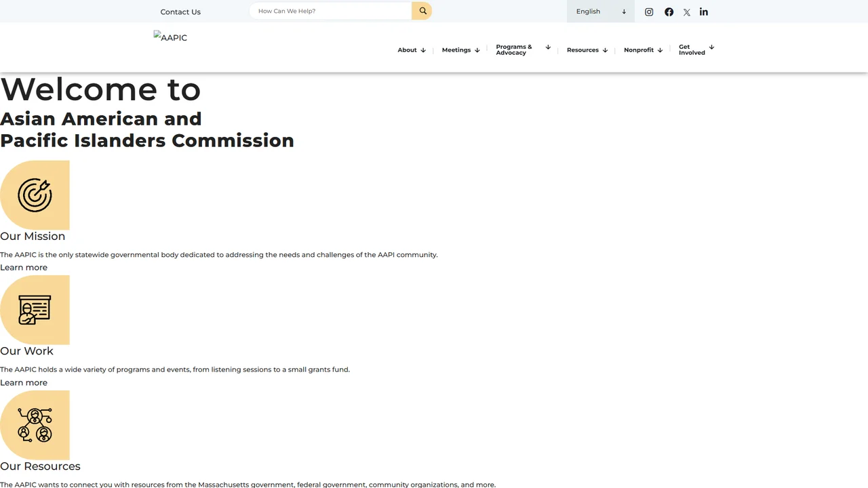Image resolution: width=868 pixels, height=488 pixels.
Task: Open the AAPIC X (Twitter) page
Action: click(687, 12)
